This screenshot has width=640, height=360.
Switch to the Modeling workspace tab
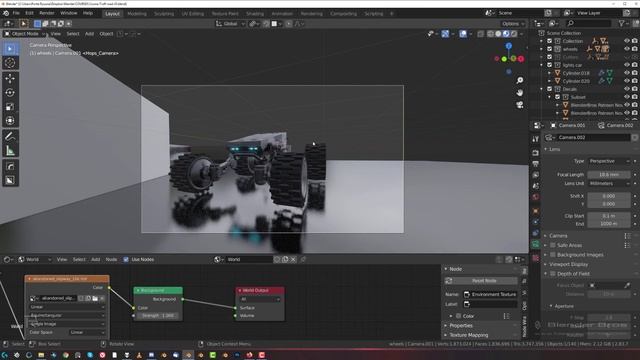[137, 13]
